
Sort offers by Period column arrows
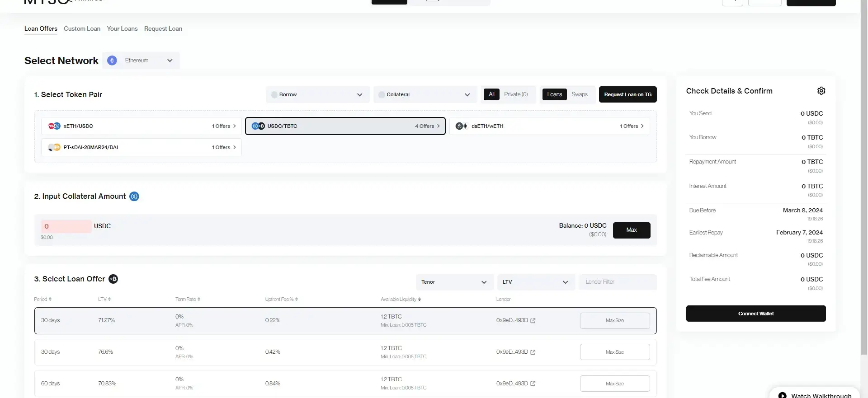point(50,300)
